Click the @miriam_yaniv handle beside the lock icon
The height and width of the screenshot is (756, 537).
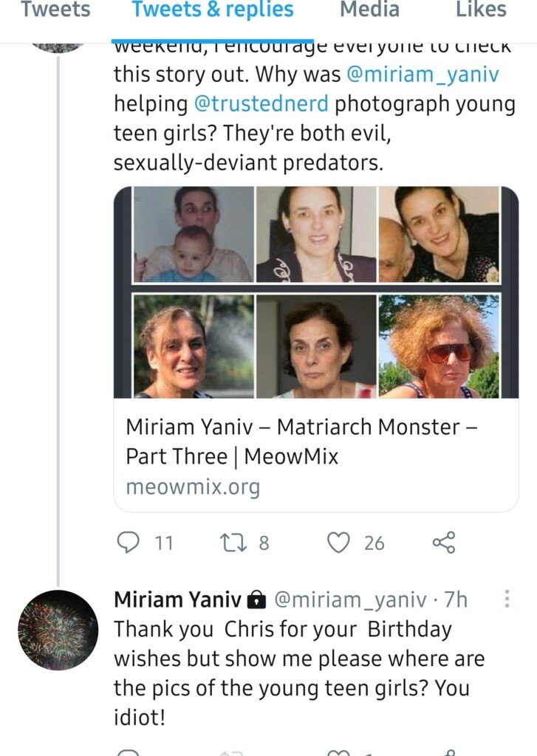point(350,599)
